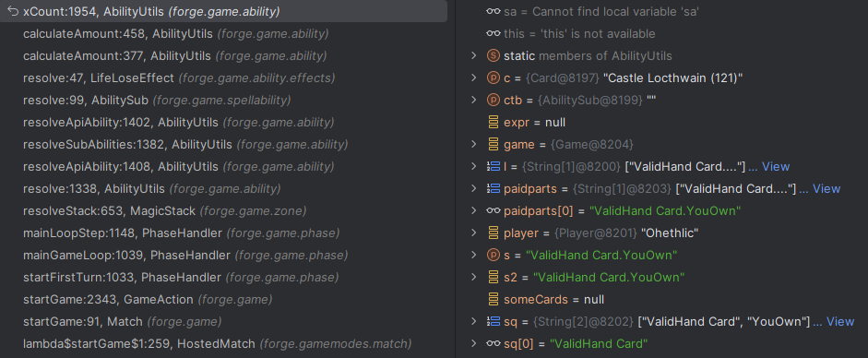868x358 pixels.
Task: Expand the ctb AbilitySub node
Action: pos(473,101)
